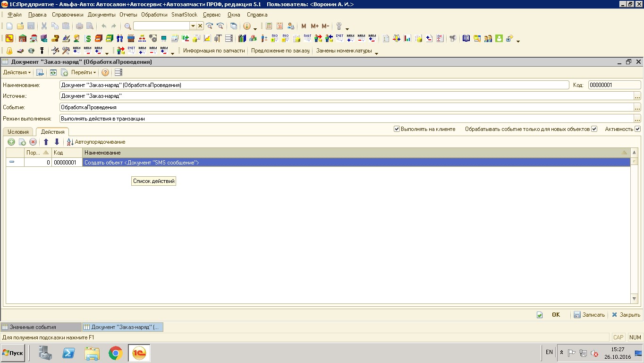Select the Действия tab
The image size is (644, 363).
pos(52,132)
